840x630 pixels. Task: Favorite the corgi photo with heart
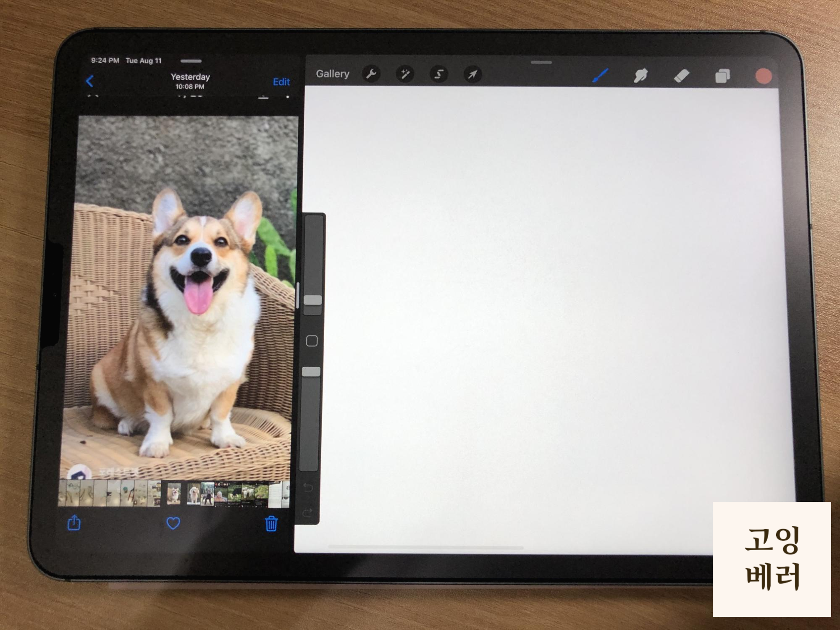click(x=173, y=523)
